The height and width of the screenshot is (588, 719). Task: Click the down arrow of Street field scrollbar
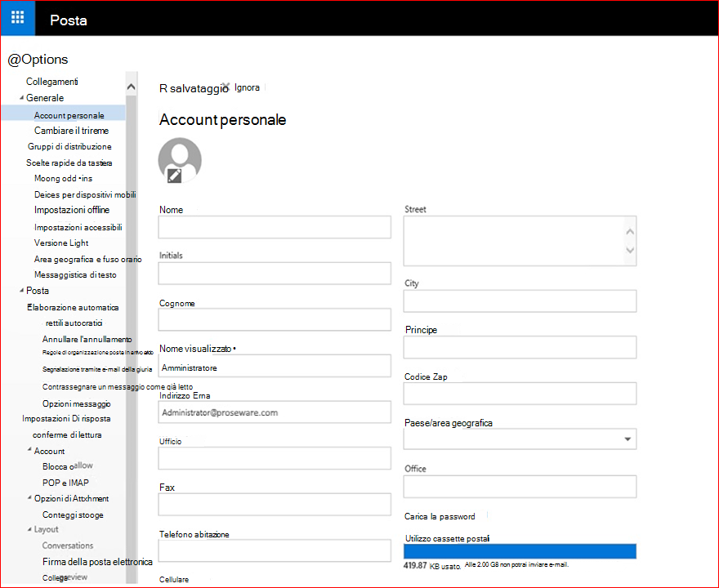(630, 250)
